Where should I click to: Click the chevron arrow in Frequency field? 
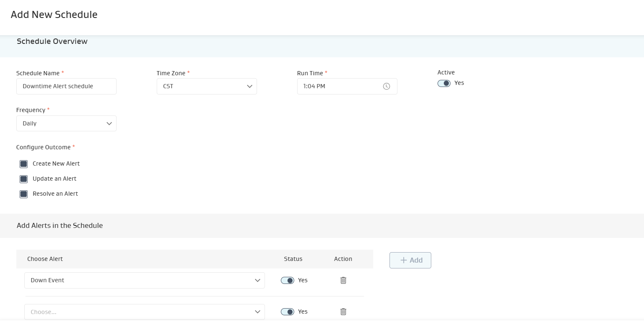(x=109, y=124)
